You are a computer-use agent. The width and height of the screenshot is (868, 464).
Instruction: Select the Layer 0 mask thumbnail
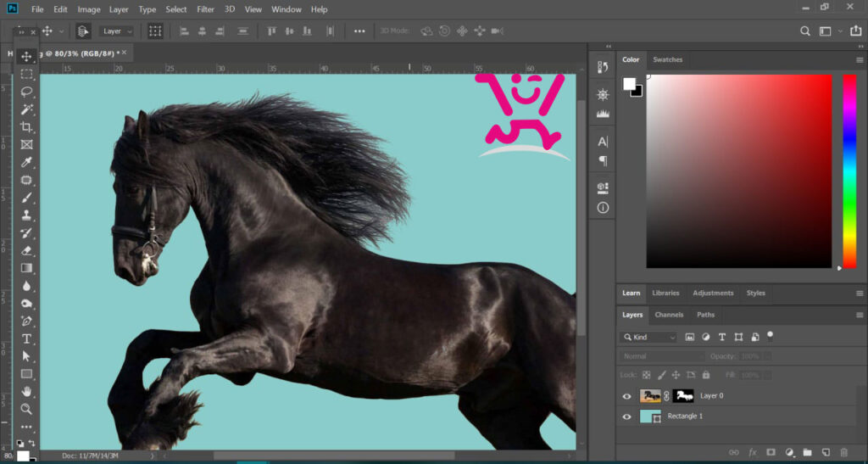[683, 396]
